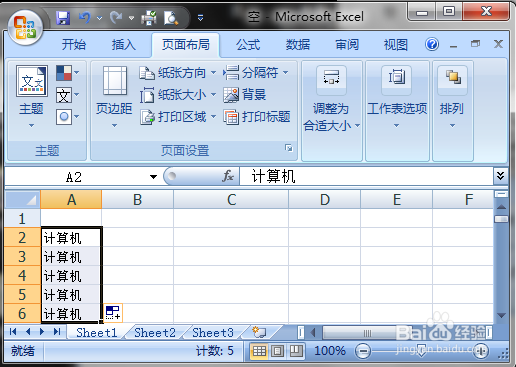Open Print Preview from quick access toolbar
516x367 pixels.
click(171, 18)
